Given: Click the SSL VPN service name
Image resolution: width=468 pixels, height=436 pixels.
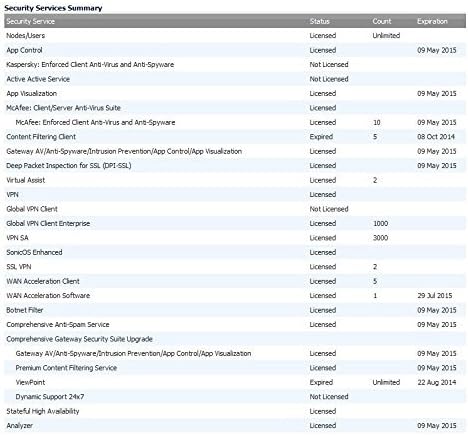Looking at the screenshot, I should (x=19, y=267).
